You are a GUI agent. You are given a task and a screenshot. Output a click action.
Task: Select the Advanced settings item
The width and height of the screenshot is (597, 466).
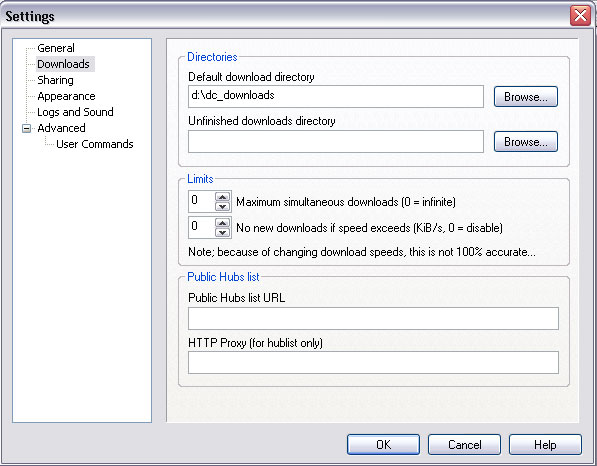point(61,128)
